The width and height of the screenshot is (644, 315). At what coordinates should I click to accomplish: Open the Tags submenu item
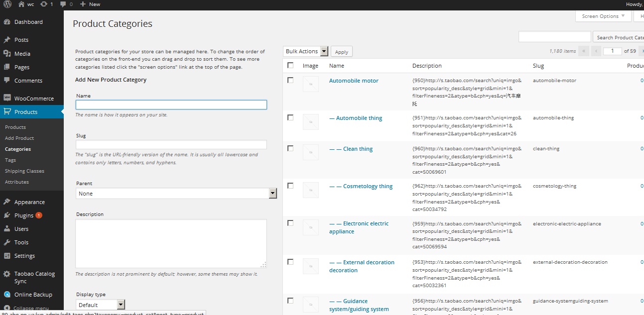point(10,160)
